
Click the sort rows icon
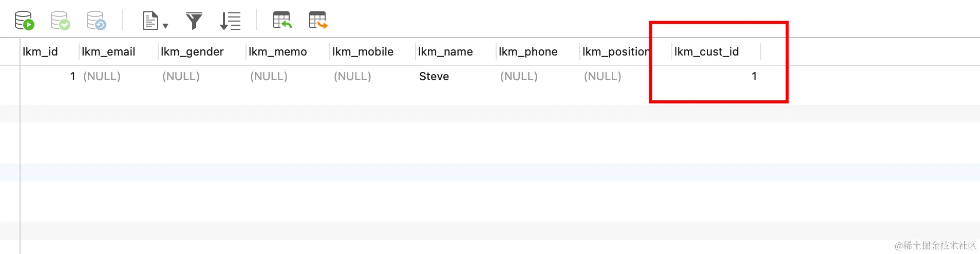[x=230, y=21]
